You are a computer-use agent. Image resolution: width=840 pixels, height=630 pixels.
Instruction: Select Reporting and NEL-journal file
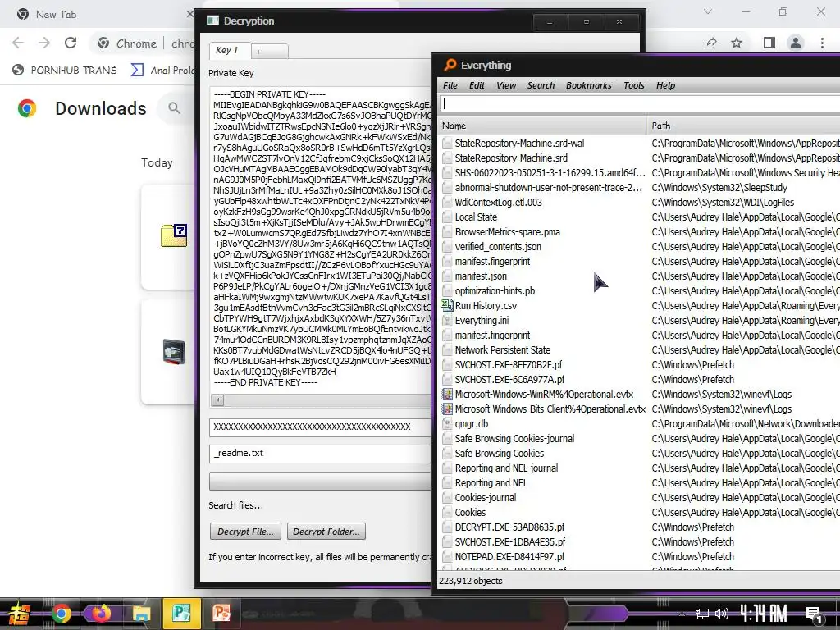tap(506, 468)
